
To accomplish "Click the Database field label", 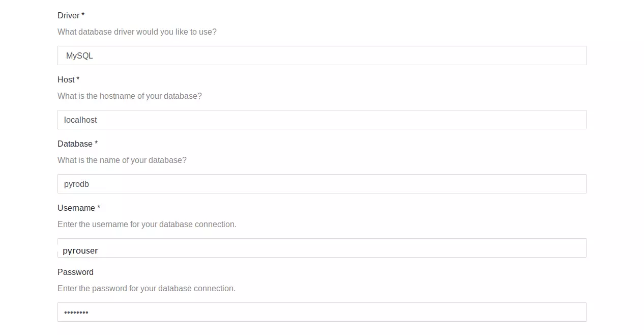I will pos(75,144).
